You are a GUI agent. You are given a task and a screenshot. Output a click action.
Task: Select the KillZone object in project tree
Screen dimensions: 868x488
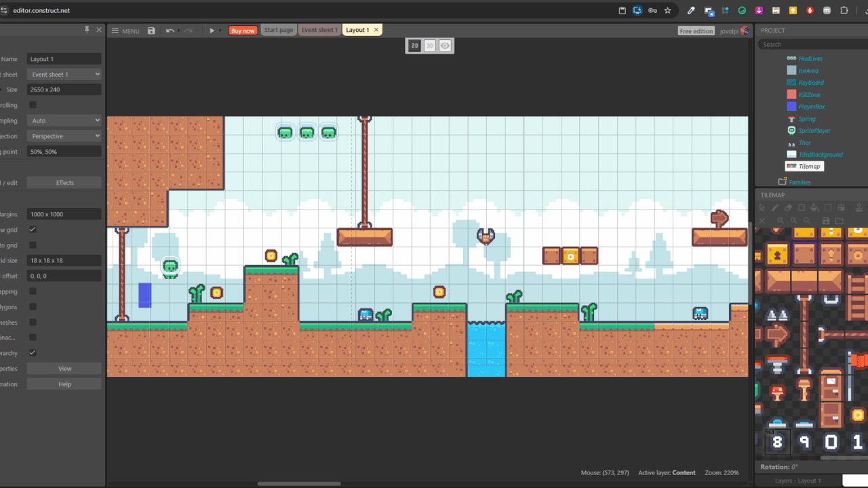pos(809,95)
